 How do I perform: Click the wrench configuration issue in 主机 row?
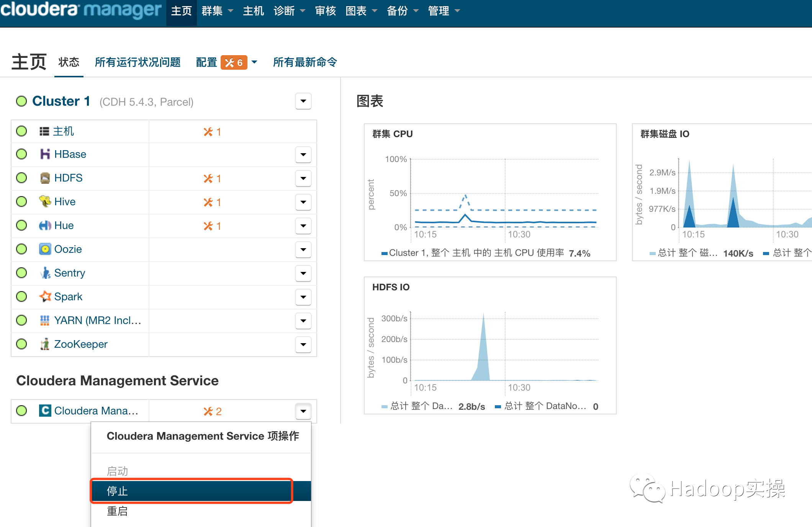coord(212,132)
